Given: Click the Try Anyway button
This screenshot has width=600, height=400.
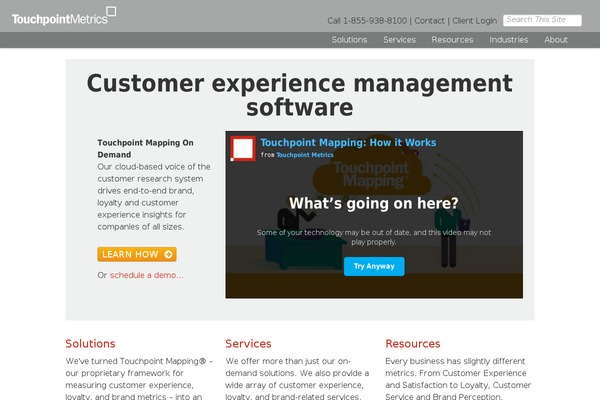Looking at the screenshot, I should (x=374, y=266).
